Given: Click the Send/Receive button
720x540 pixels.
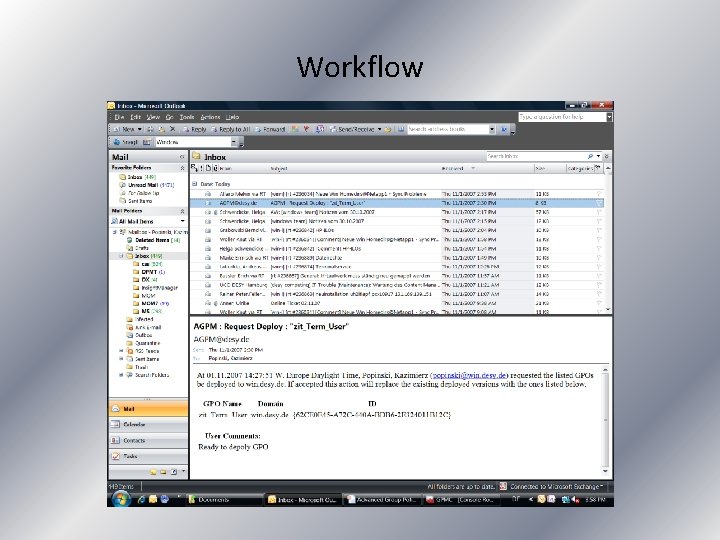Looking at the screenshot, I should pyautogui.click(x=352, y=129).
